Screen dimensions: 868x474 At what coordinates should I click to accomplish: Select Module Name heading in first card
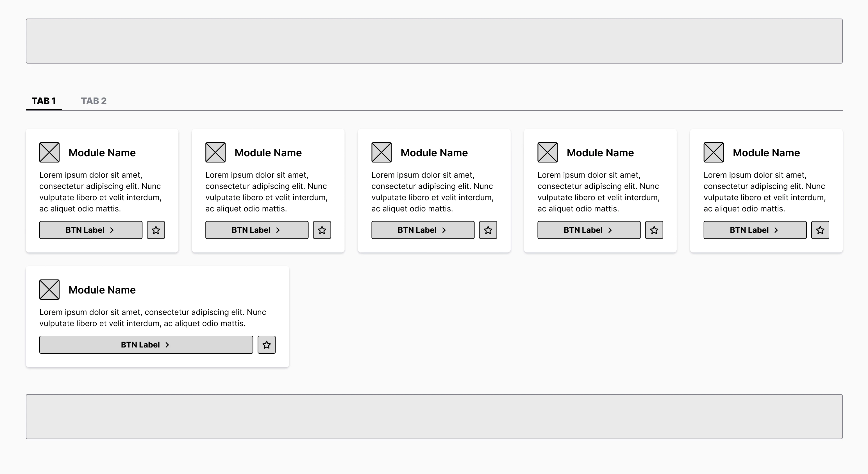tap(102, 153)
